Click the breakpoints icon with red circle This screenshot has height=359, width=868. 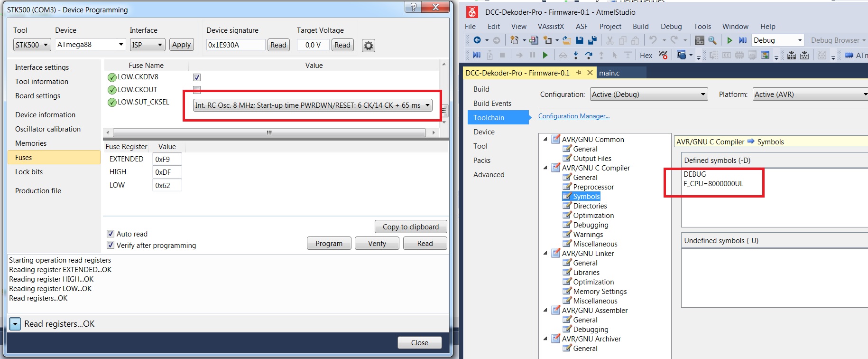tap(664, 55)
